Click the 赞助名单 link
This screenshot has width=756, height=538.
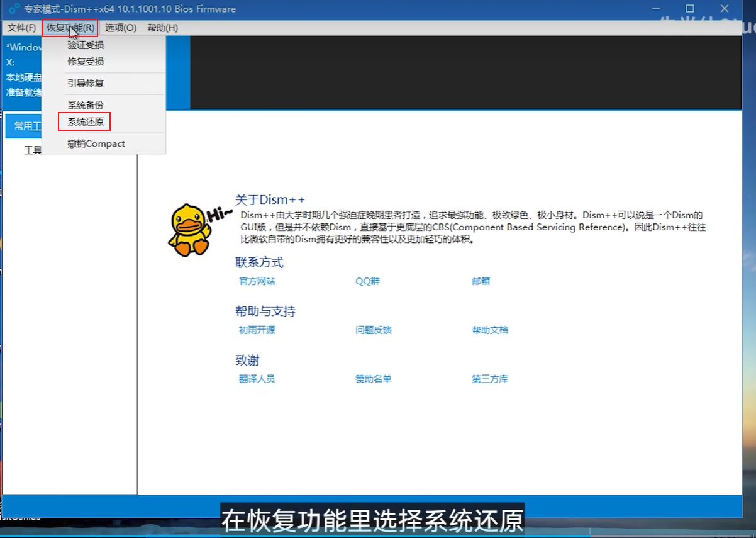coord(373,379)
